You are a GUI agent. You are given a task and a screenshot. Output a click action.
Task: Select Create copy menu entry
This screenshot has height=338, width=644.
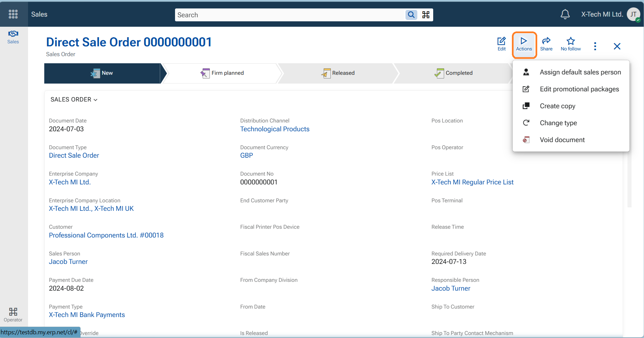click(557, 106)
